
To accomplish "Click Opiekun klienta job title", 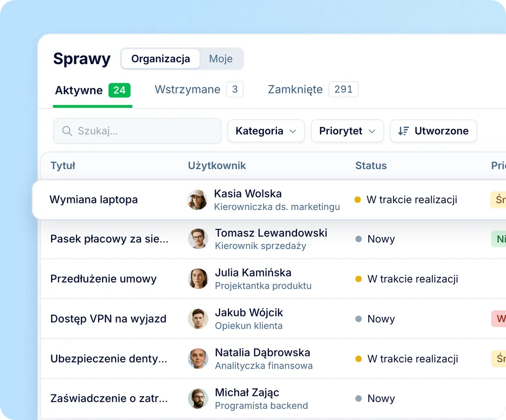I will 249,326.
